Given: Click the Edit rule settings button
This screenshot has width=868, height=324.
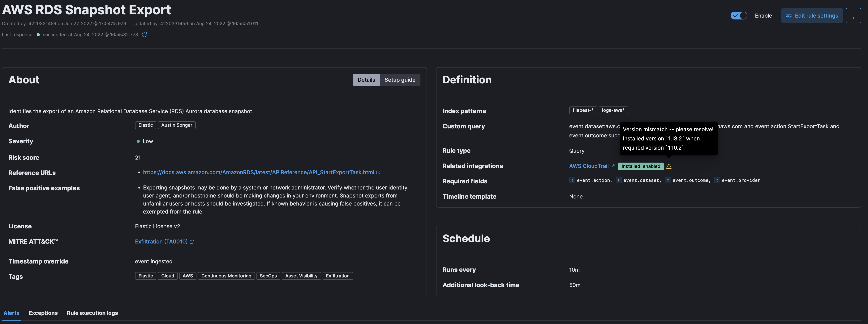Looking at the screenshot, I should 812,15.
